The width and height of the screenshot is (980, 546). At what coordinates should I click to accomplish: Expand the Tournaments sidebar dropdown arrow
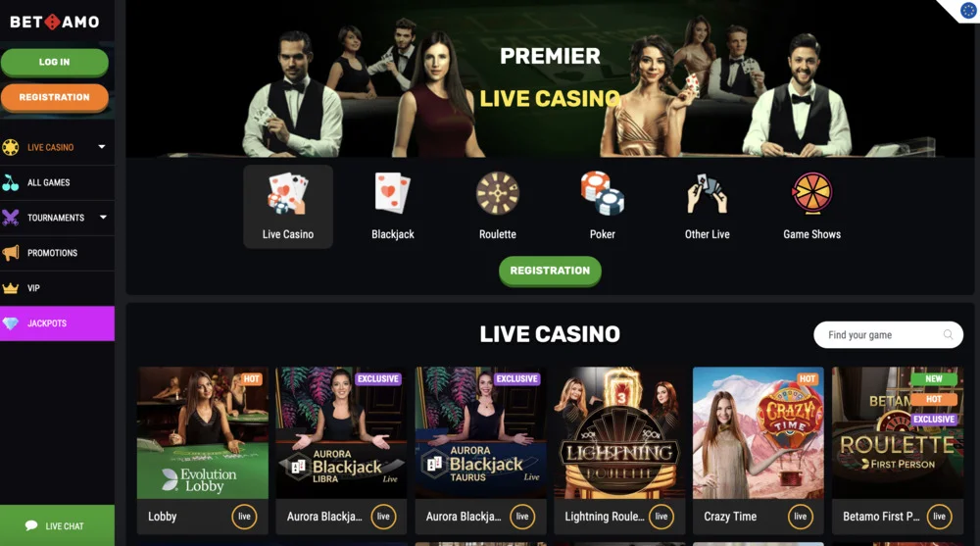click(103, 217)
